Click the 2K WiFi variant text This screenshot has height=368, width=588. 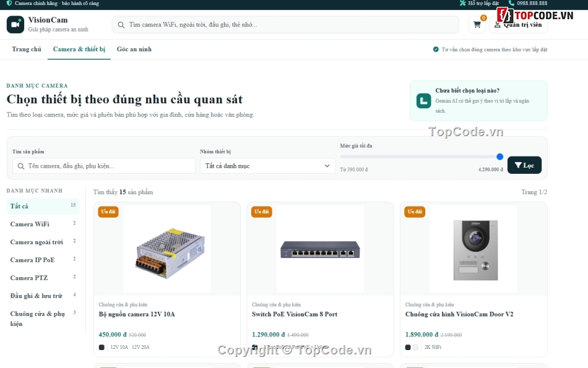point(433,348)
